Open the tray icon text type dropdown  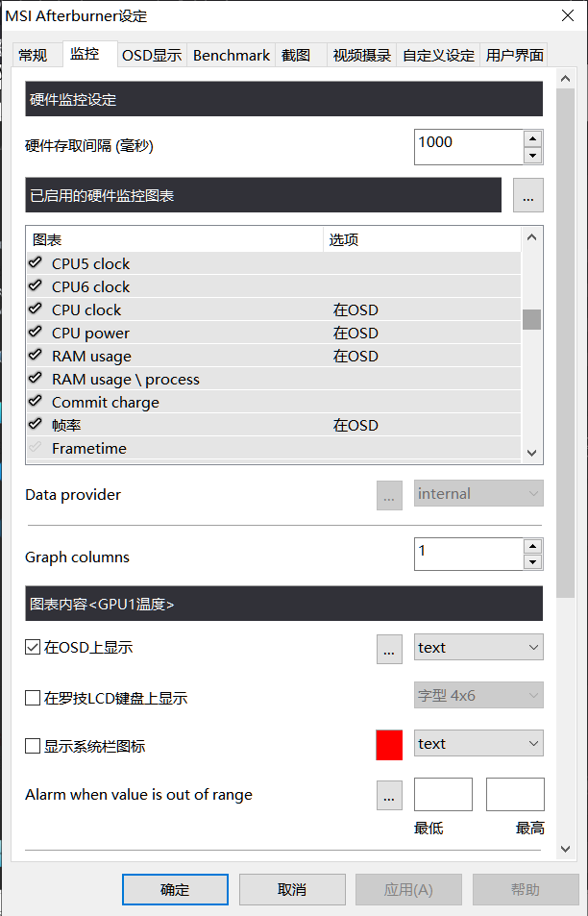point(478,744)
